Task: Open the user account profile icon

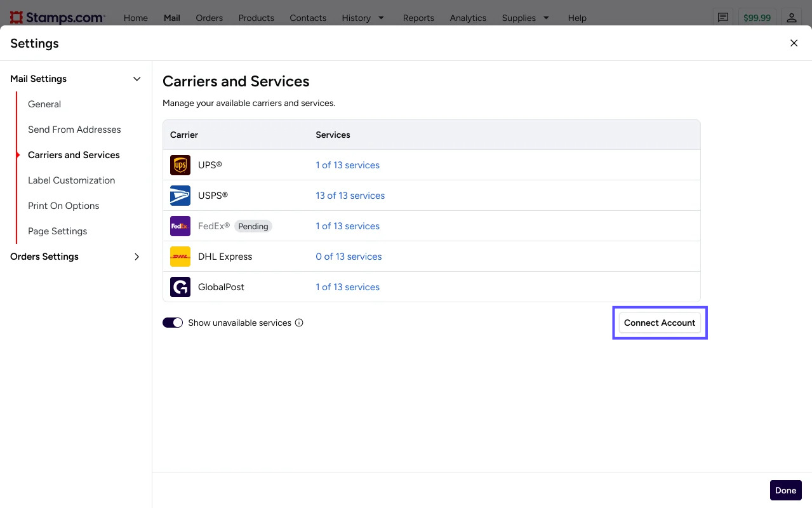Action: pos(792,18)
